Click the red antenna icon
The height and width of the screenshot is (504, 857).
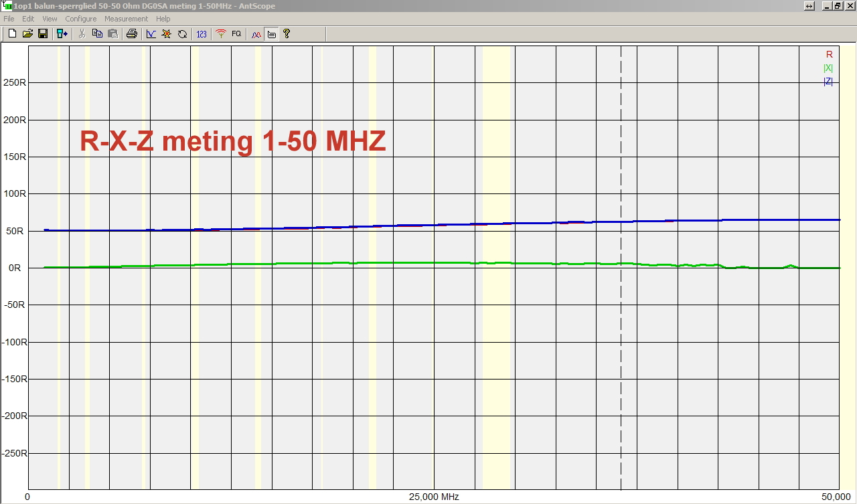(x=221, y=33)
